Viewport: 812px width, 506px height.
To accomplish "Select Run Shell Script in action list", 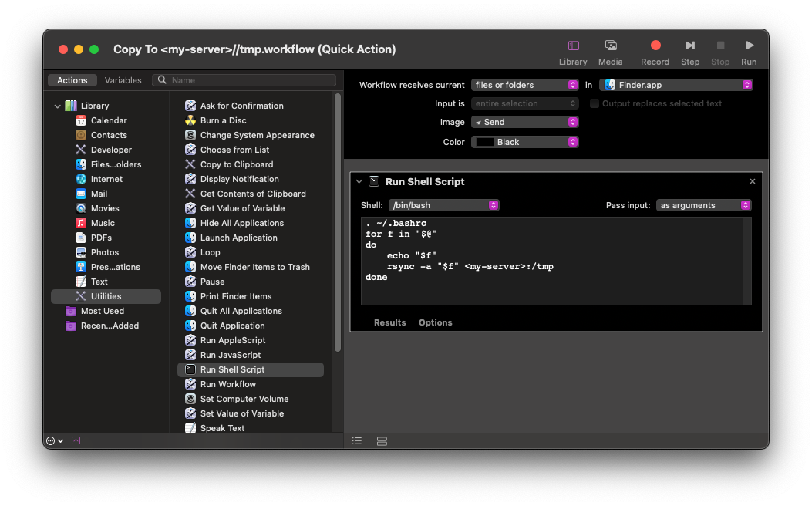I will click(251, 369).
